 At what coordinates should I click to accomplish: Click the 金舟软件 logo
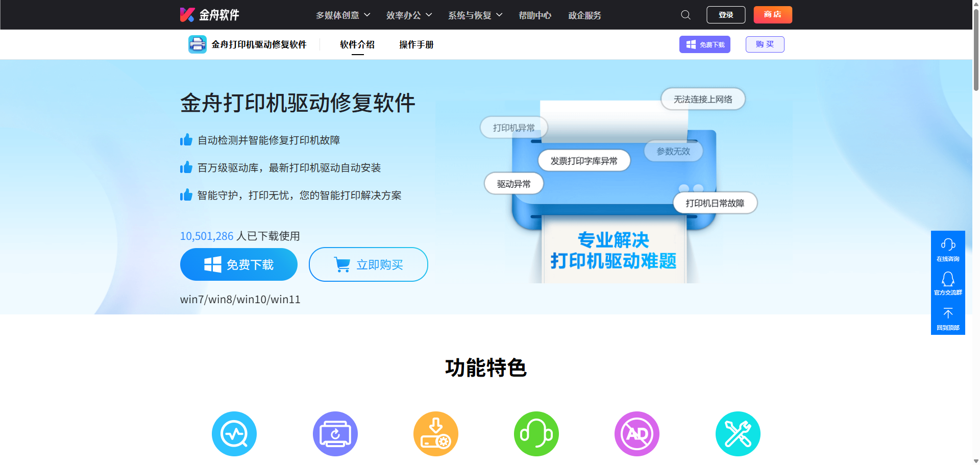click(209, 15)
